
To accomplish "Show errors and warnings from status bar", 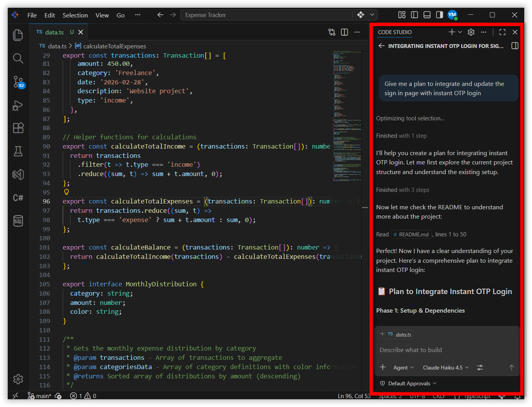I will point(83,396).
